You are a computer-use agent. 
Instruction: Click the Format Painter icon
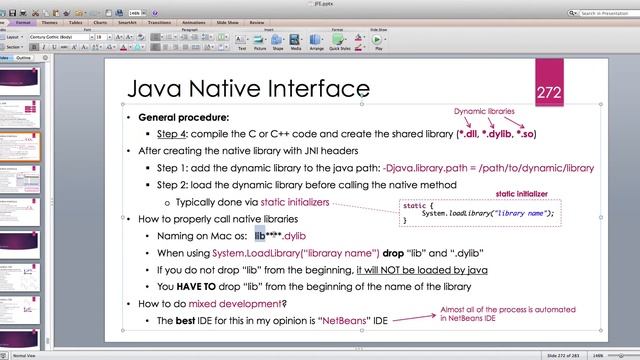tap(67, 13)
